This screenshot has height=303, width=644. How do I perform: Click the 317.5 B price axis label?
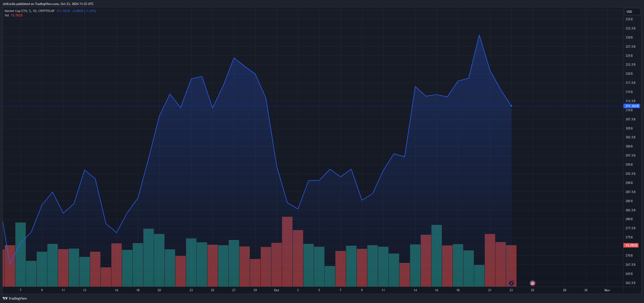[x=630, y=83]
